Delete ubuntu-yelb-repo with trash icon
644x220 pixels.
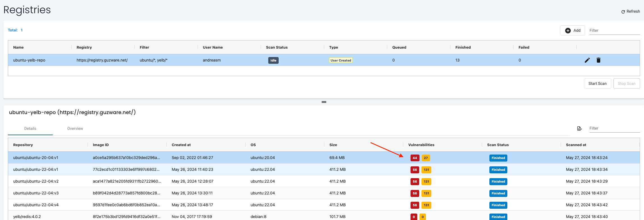[599, 60]
